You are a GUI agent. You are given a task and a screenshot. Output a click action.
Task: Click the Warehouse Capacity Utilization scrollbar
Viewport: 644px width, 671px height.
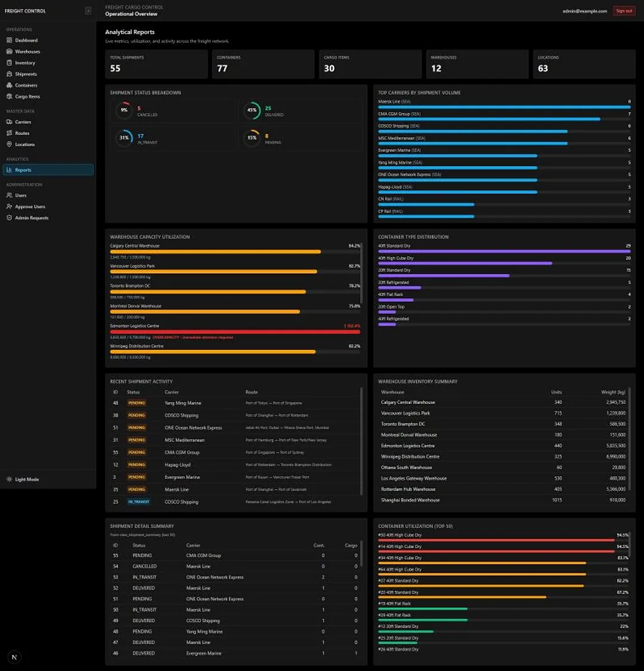(361, 273)
